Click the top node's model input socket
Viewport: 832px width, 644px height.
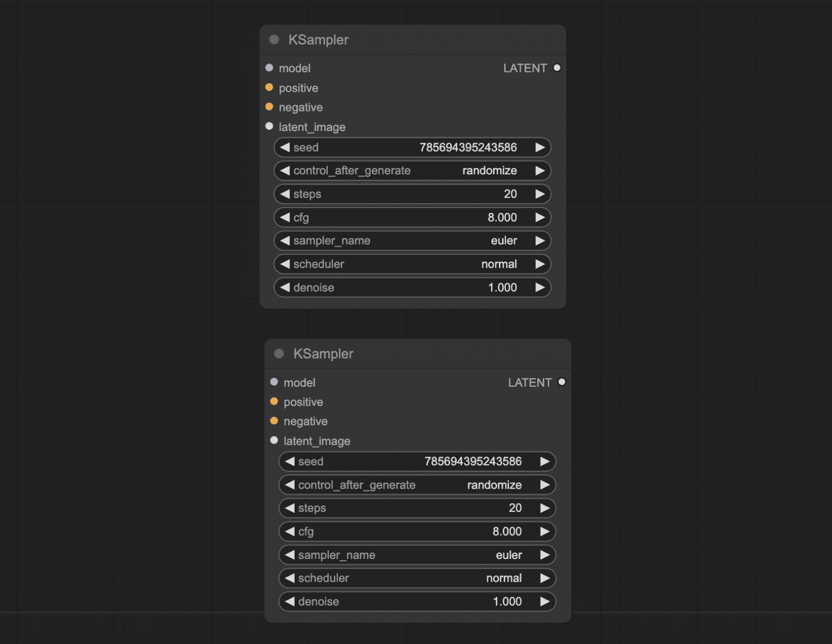coord(269,68)
